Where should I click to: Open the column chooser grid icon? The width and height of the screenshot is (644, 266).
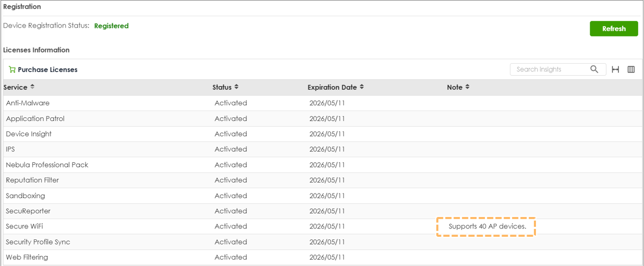[631, 69]
